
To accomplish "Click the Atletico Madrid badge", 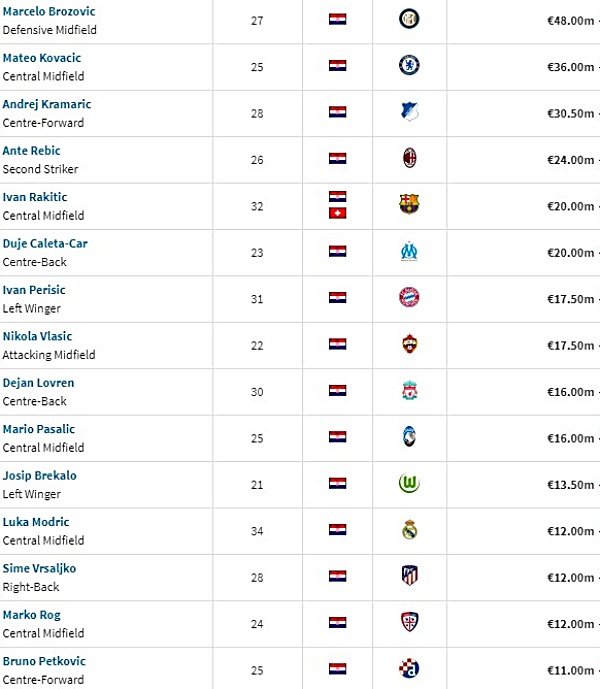I will 409,576.
